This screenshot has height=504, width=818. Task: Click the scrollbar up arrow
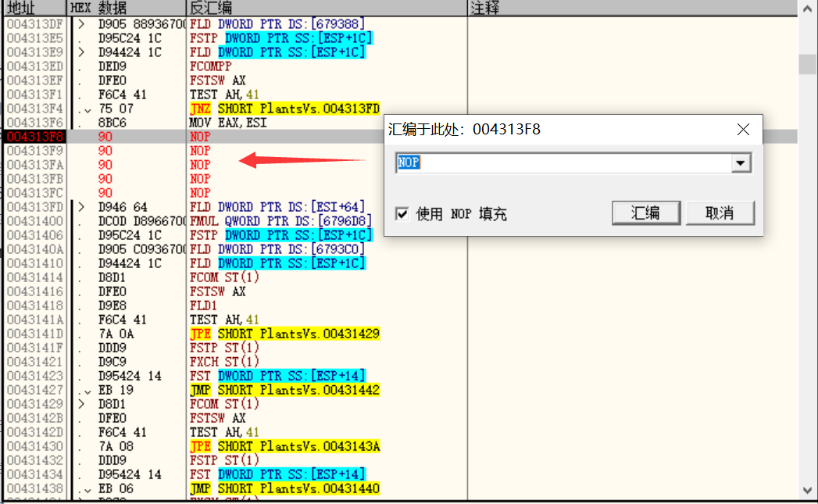pos(808,8)
